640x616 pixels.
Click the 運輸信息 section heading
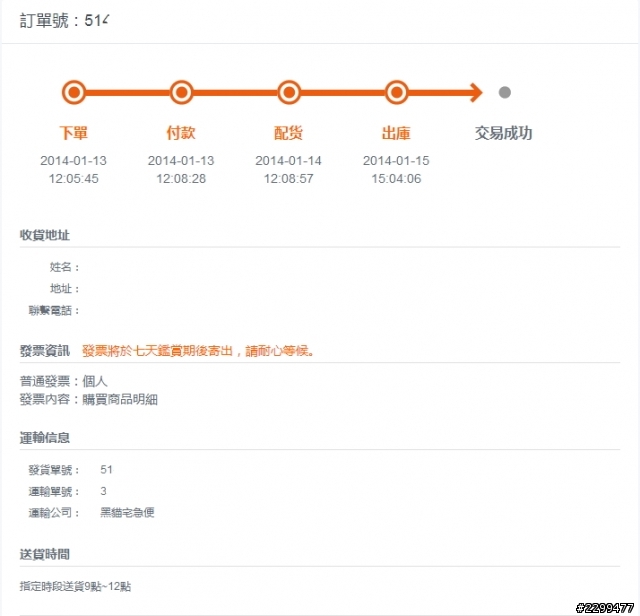pyautogui.click(x=45, y=438)
